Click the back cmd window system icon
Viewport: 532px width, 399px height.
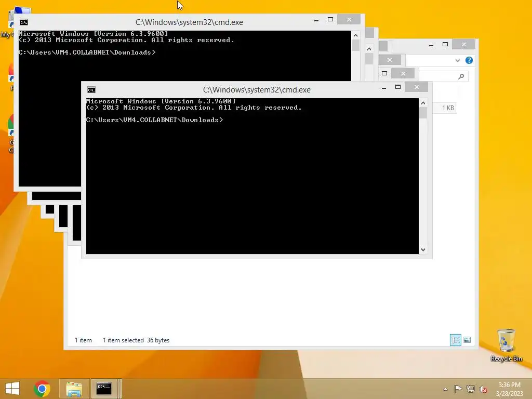pyautogui.click(x=24, y=22)
